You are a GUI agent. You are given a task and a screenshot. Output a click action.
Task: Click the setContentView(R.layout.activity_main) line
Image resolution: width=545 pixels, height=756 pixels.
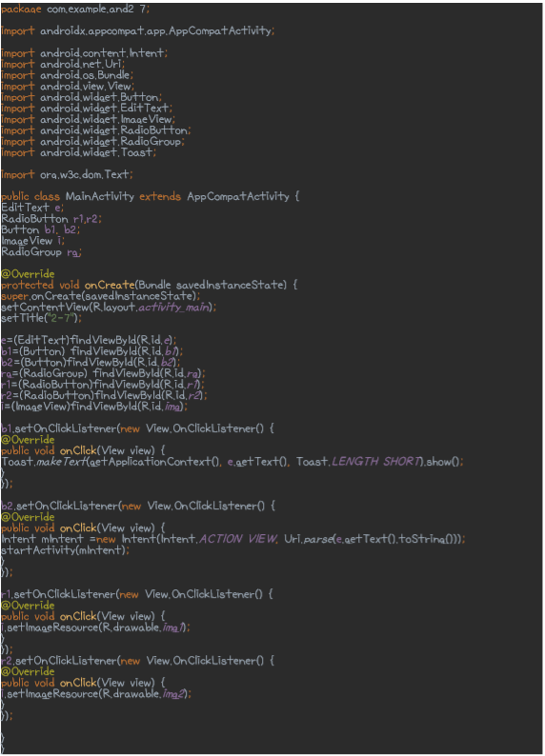pyautogui.click(x=109, y=308)
